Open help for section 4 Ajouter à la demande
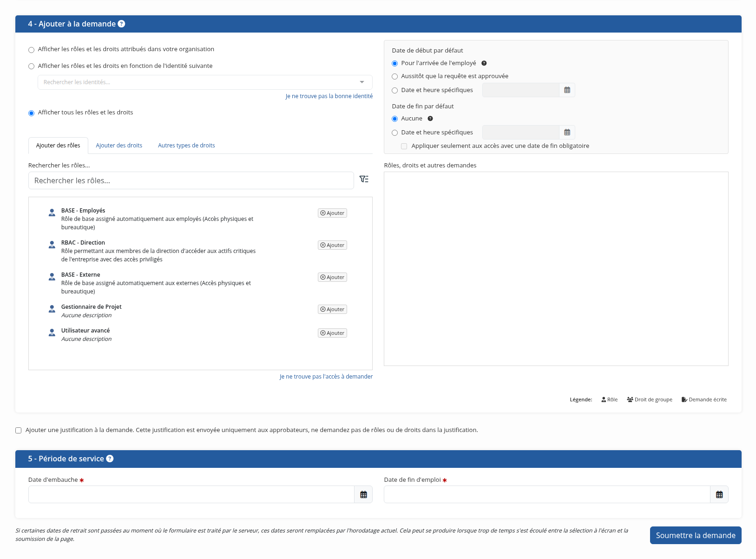 (121, 24)
